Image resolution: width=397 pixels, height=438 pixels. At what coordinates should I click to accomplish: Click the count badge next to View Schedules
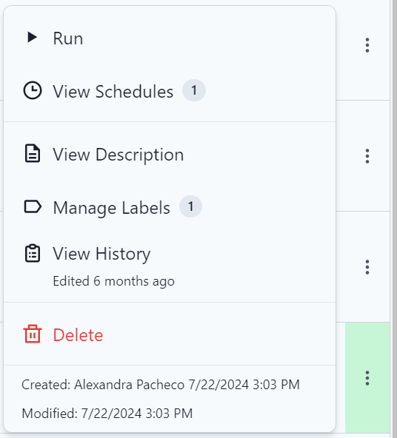click(x=194, y=90)
